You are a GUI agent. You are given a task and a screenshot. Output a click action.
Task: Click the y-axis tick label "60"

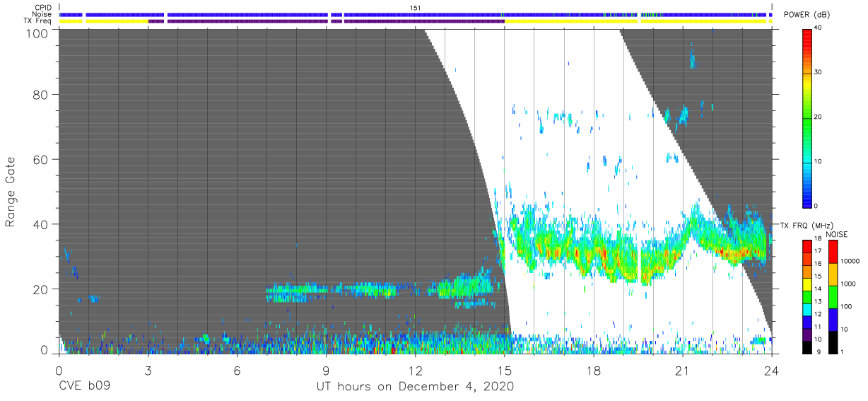[x=41, y=159]
